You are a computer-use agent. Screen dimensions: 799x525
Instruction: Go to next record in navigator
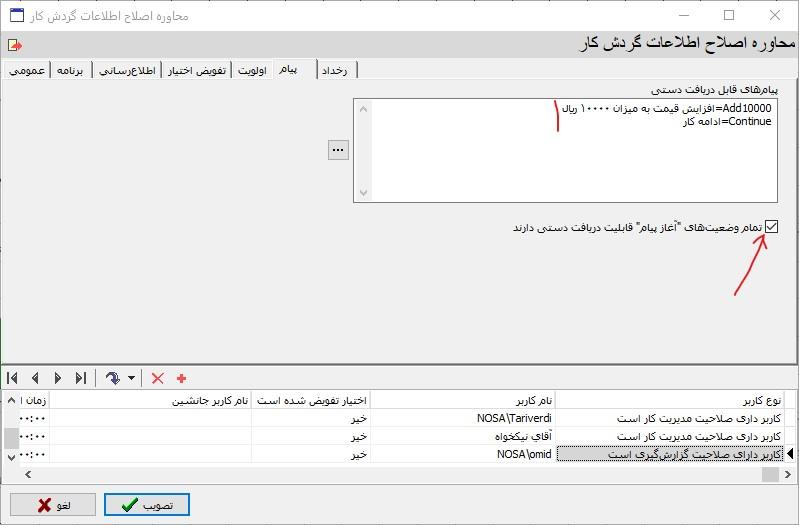[x=58, y=378]
